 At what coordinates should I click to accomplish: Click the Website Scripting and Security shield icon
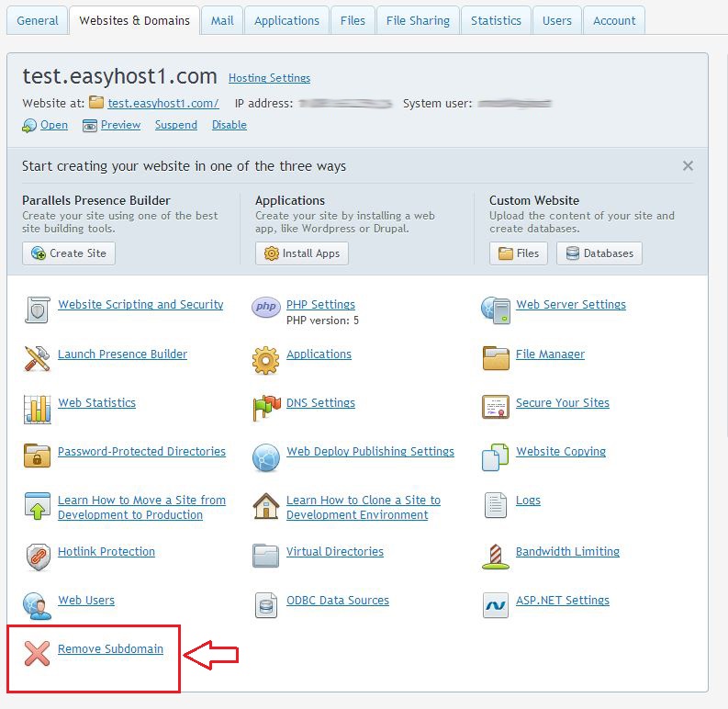click(37, 309)
